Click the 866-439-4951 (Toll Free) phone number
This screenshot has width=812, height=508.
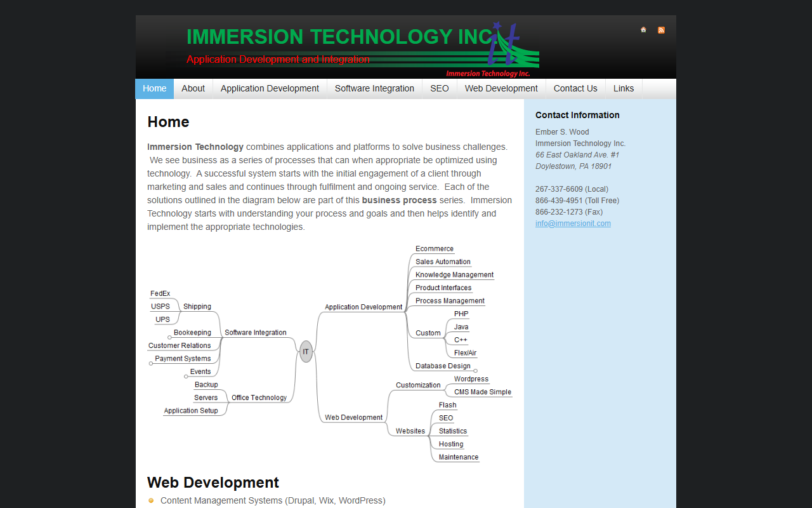[x=577, y=201]
